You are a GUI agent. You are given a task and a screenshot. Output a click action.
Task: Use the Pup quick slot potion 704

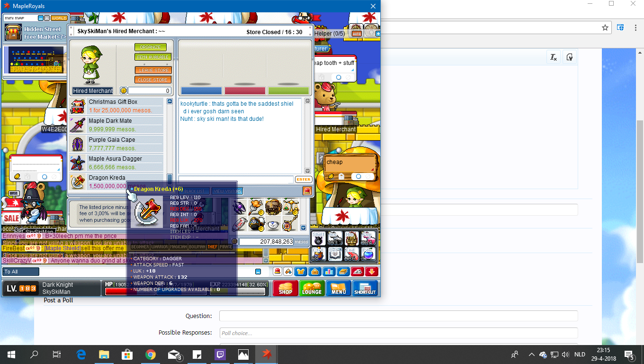368,238
